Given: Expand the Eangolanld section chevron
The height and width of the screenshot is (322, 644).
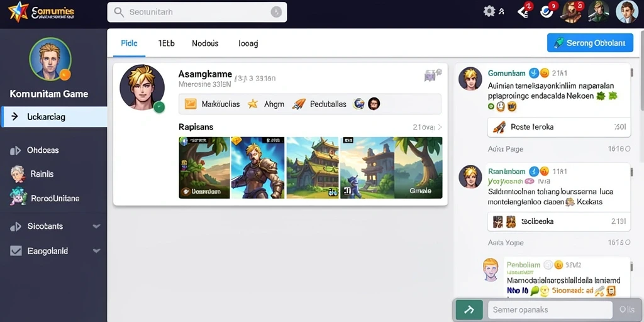Looking at the screenshot, I should [x=96, y=250].
